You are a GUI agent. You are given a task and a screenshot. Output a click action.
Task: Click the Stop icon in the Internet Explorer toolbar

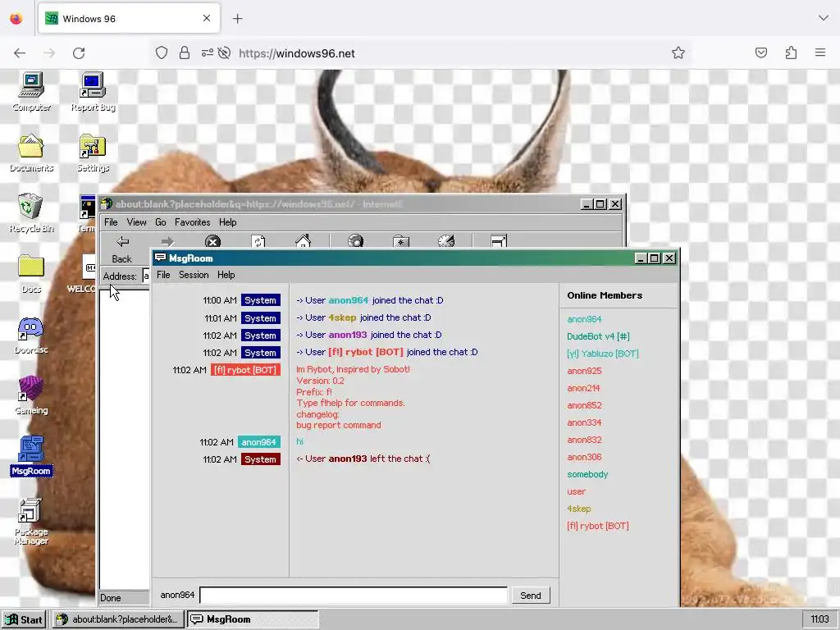point(212,242)
